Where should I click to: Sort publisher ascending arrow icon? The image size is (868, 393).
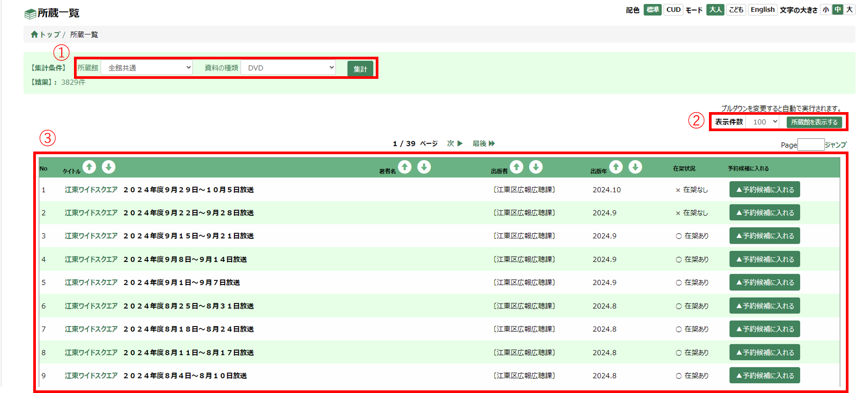point(516,167)
